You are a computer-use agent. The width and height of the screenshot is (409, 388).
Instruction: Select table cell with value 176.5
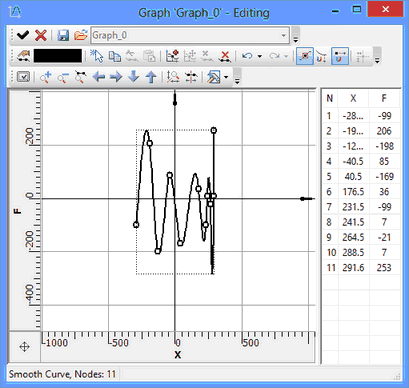pyautogui.click(x=353, y=192)
